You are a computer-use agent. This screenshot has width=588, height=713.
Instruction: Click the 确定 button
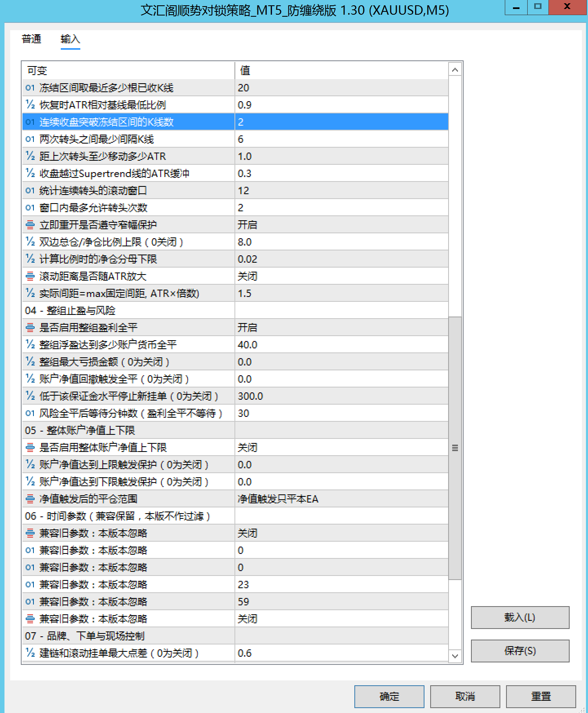(x=389, y=696)
